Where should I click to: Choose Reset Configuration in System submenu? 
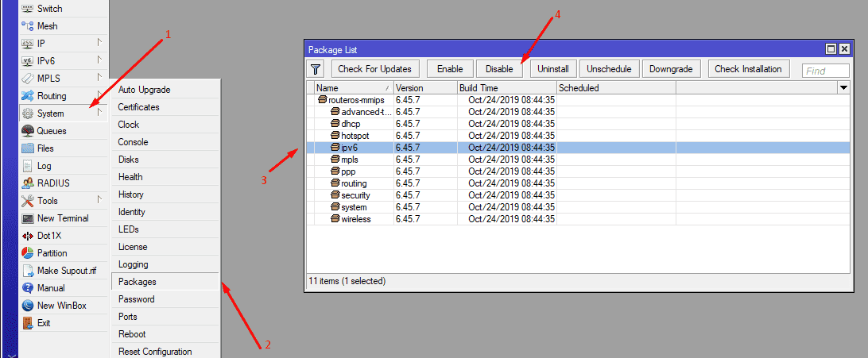click(155, 352)
